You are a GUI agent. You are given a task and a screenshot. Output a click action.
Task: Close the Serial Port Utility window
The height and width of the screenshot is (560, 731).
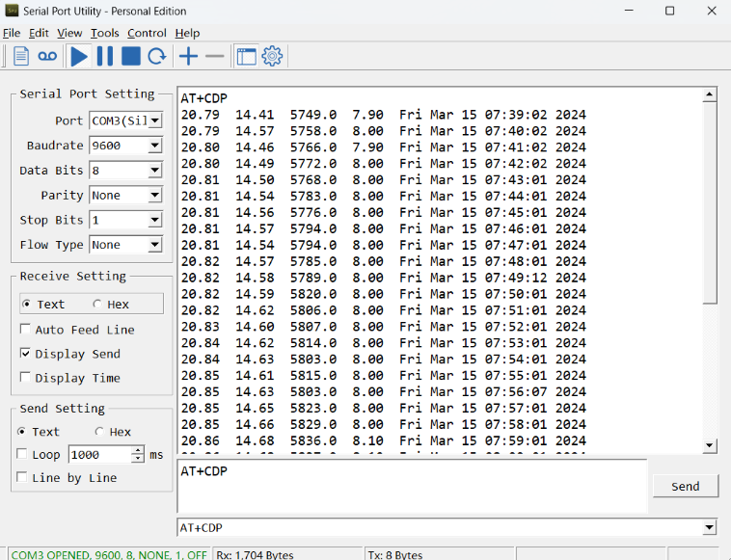click(712, 11)
